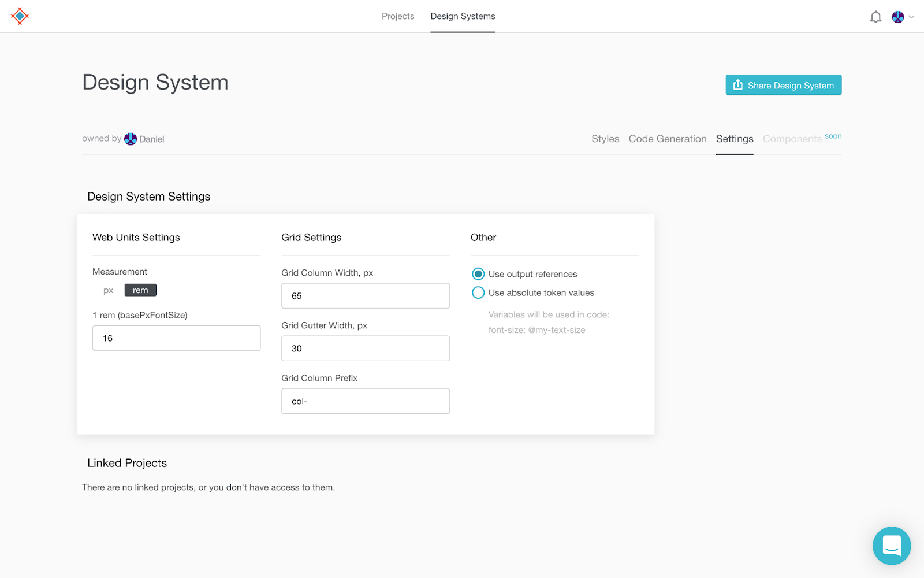Switch measurement to px
This screenshot has width=924, height=578.
(109, 290)
